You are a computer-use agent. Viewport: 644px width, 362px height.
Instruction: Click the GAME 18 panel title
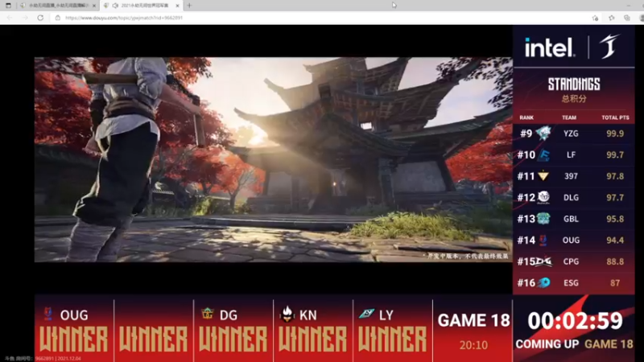(x=473, y=320)
